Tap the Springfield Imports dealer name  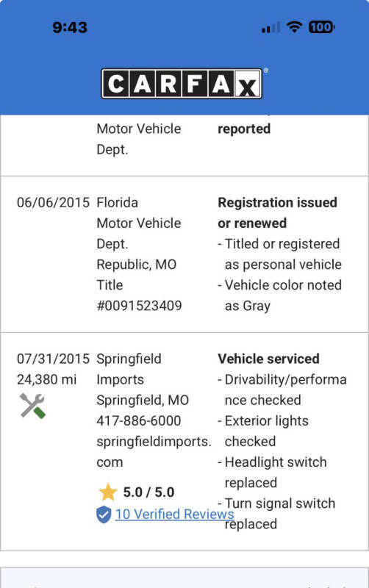[129, 369]
